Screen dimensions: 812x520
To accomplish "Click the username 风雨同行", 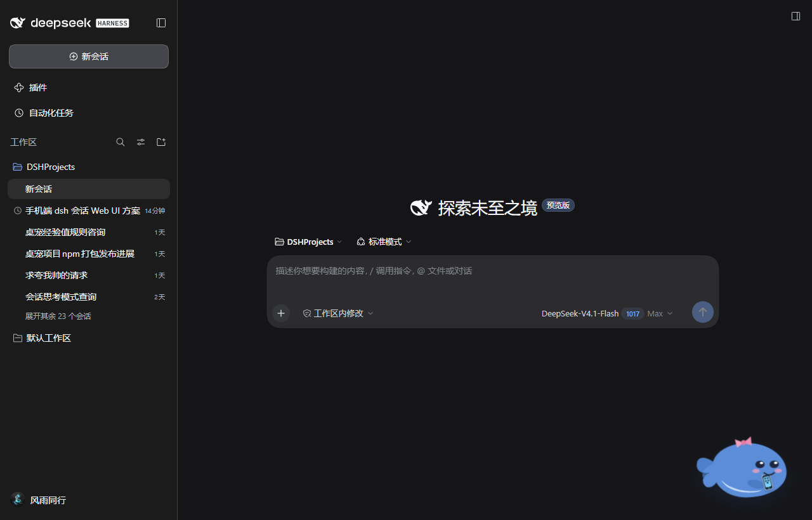I will [48, 500].
